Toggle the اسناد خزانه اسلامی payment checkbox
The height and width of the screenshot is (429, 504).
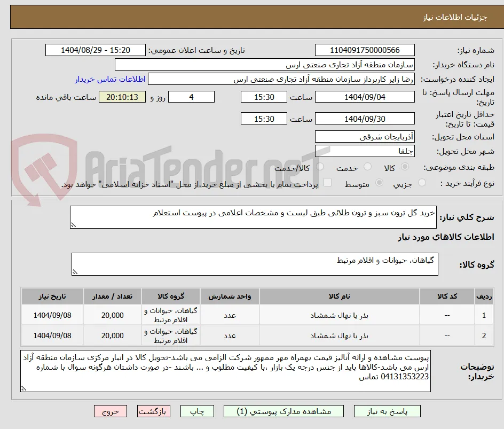coord(327,182)
